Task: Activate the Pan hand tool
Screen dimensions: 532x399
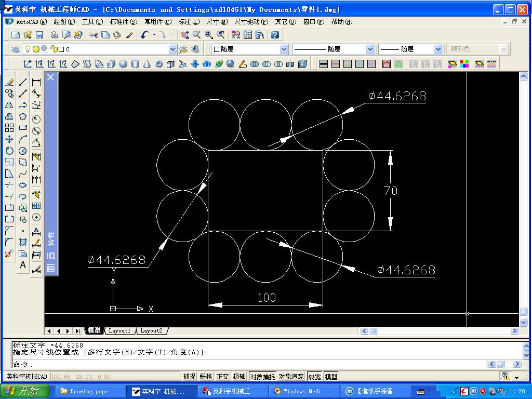Action: (185, 35)
